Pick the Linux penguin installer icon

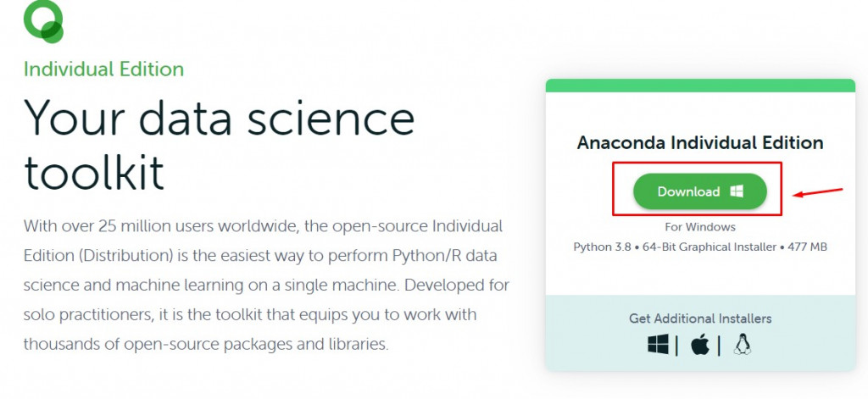743,344
